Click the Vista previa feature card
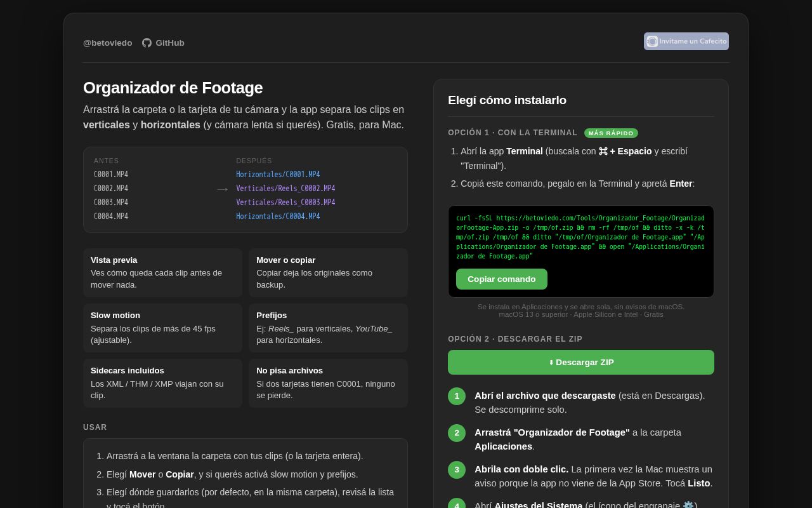 [x=162, y=272]
